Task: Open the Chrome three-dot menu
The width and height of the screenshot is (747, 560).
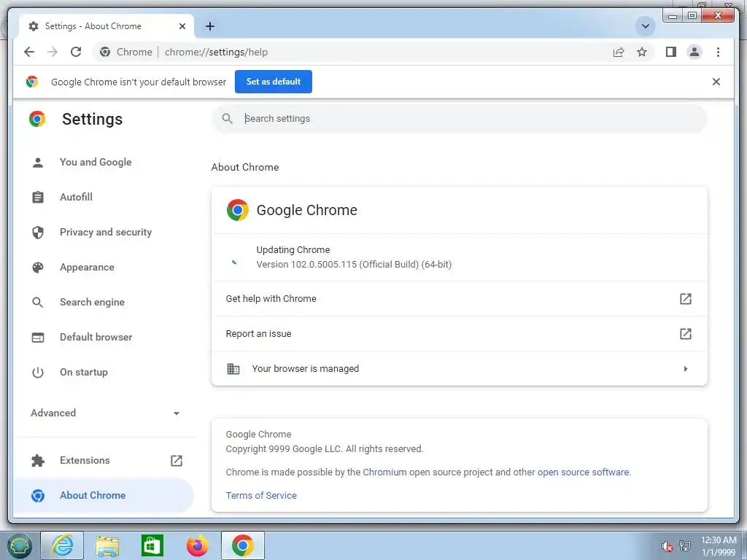Action: [718, 52]
